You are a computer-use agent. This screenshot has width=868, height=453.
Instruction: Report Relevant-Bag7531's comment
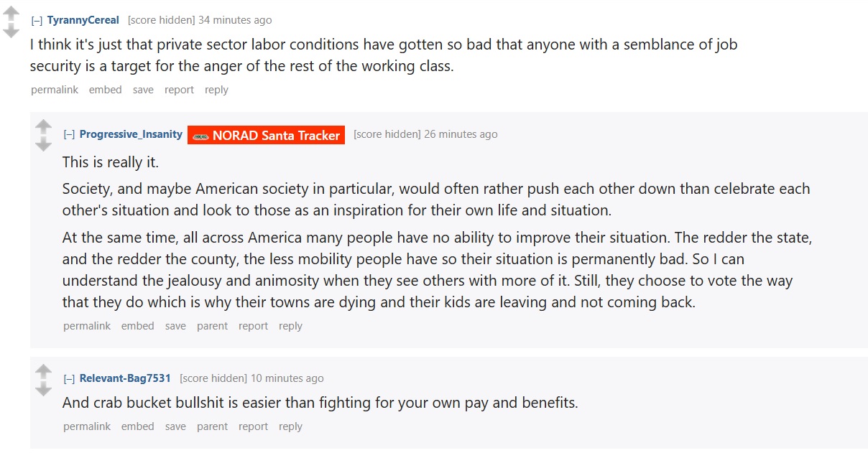tap(253, 426)
